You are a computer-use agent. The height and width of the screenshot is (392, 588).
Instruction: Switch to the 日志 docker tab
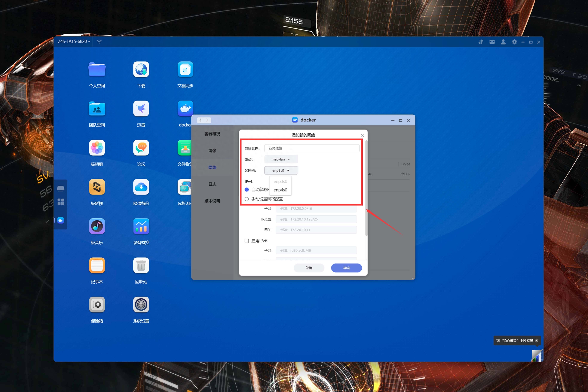click(x=212, y=184)
